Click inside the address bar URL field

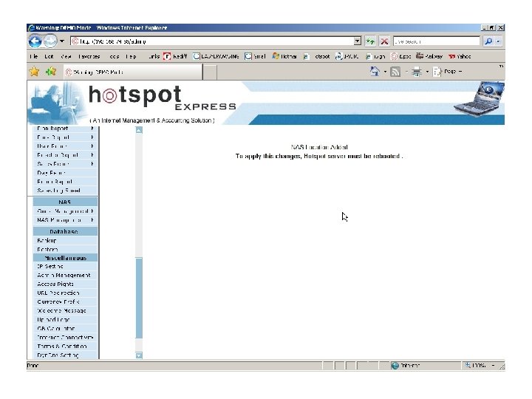pyautogui.click(x=212, y=41)
